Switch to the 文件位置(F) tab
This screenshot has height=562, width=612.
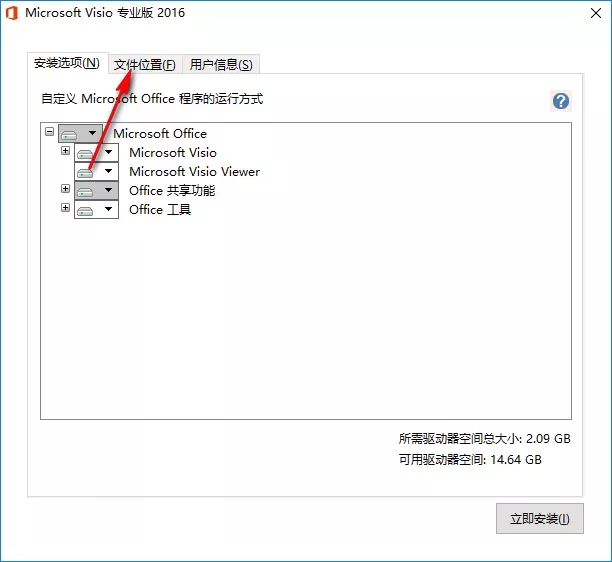coord(145,64)
